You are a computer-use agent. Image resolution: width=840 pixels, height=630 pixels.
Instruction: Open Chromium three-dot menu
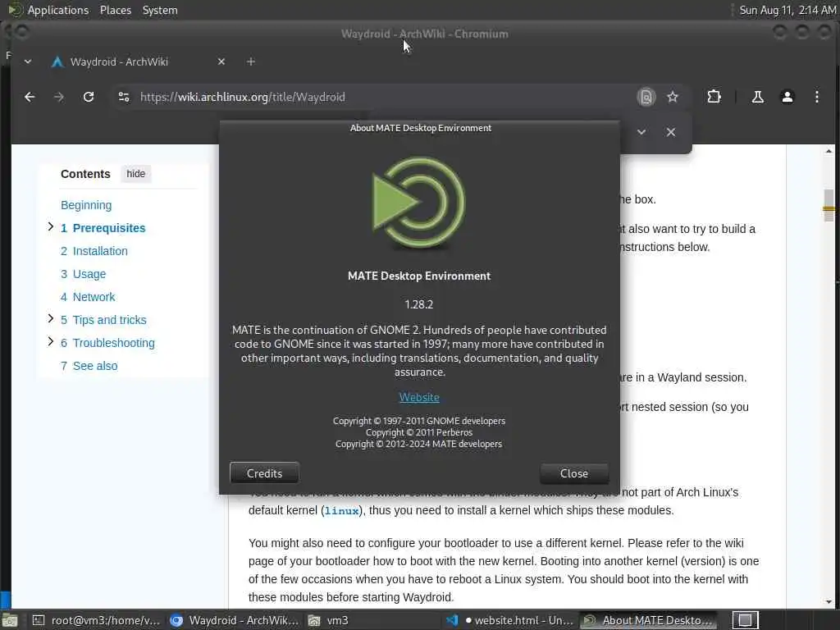[x=816, y=97]
